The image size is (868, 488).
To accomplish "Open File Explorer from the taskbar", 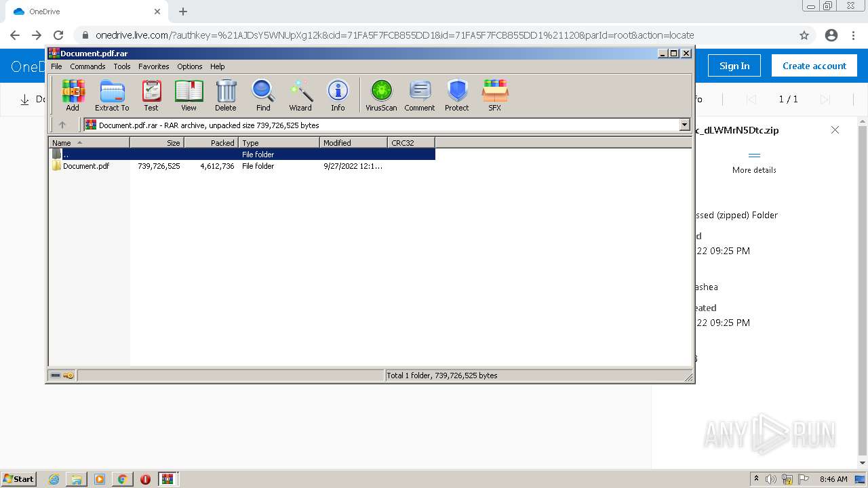I will 77,479.
